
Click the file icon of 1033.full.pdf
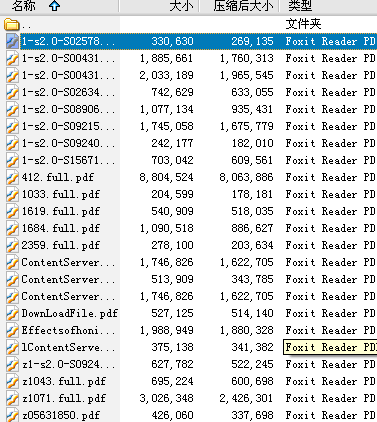click(x=12, y=194)
